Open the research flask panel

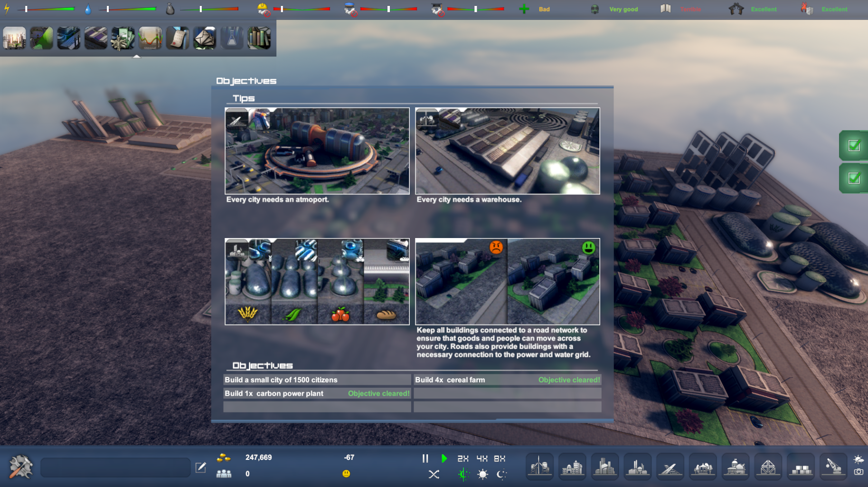pyautogui.click(x=232, y=38)
